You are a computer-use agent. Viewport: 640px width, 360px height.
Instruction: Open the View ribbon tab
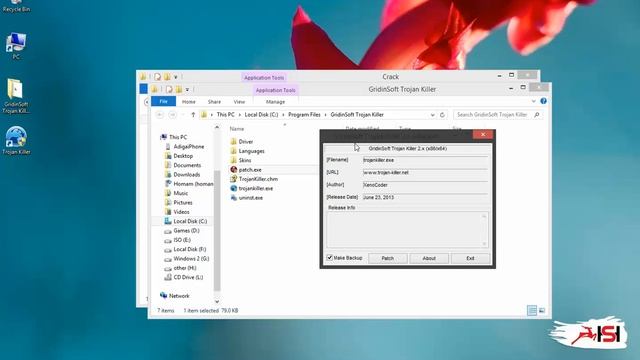click(x=239, y=102)
